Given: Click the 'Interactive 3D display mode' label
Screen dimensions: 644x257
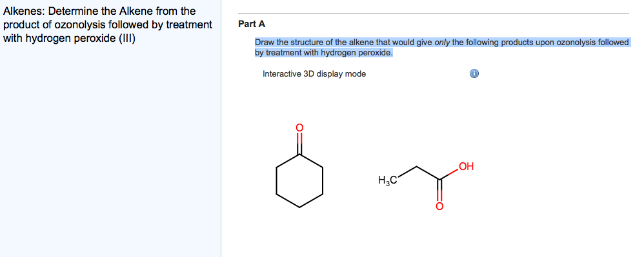Looking at the screenshot, I should [314, 74].
